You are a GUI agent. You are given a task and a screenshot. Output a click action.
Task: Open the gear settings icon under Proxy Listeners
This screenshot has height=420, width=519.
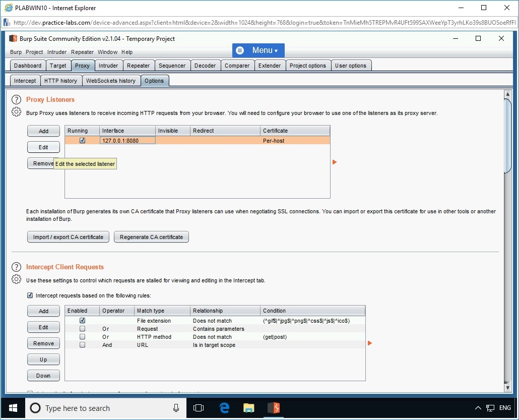coord(16,112)
